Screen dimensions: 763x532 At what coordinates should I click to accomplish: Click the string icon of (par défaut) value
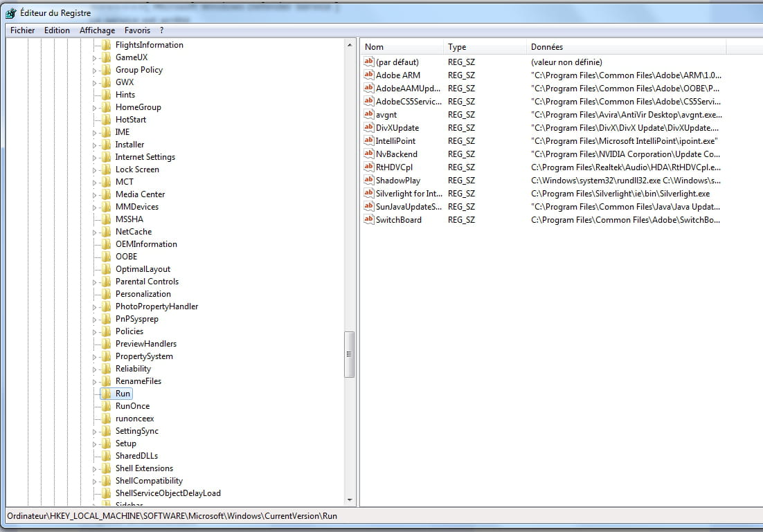(369, 62)
